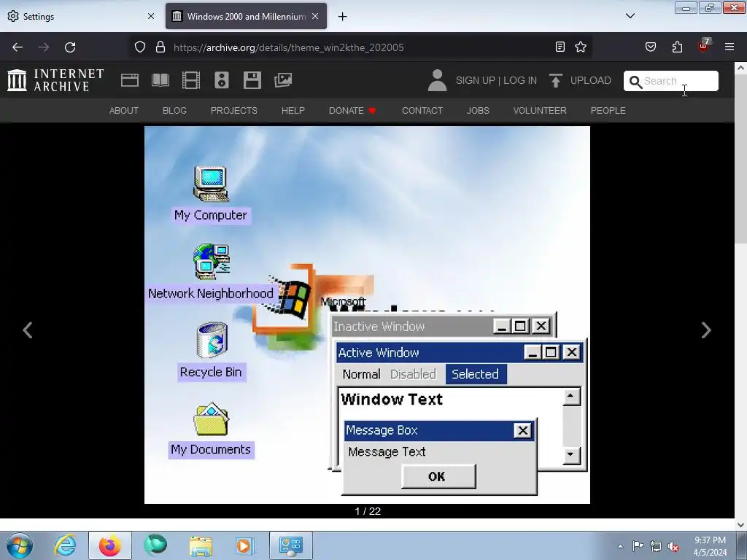Viewport: 747px width, 560px height.
Task: Open the Wayback Machine web icon
Action: [130, 80]
